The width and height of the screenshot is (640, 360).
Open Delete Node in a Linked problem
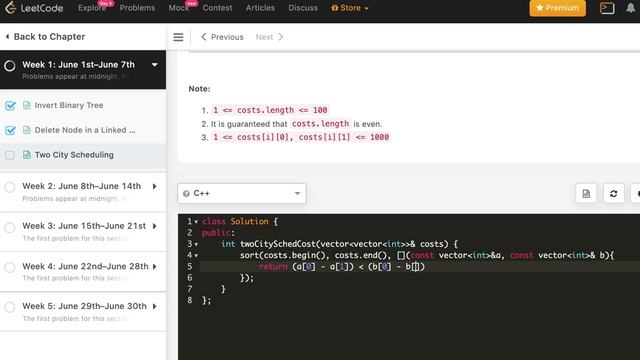(x=85, y=130)
